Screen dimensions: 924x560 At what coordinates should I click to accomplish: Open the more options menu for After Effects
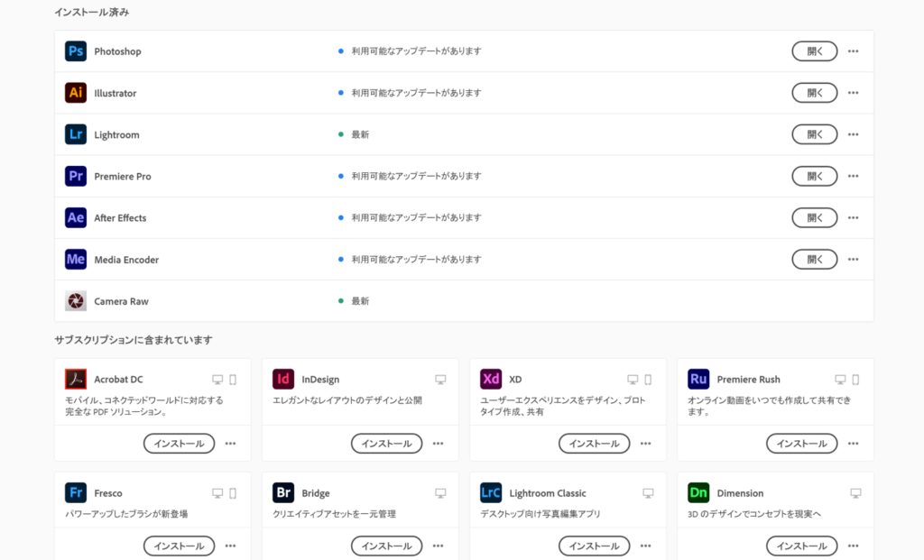click(x=854, y=217)
